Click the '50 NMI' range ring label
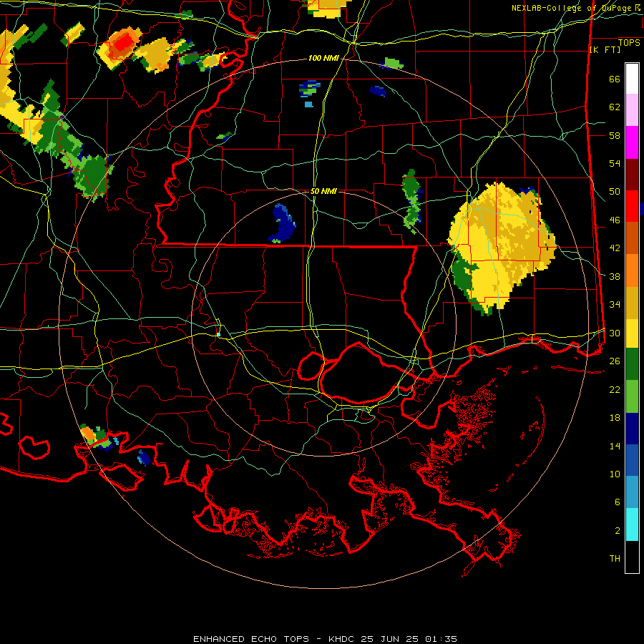 point(323,191)
